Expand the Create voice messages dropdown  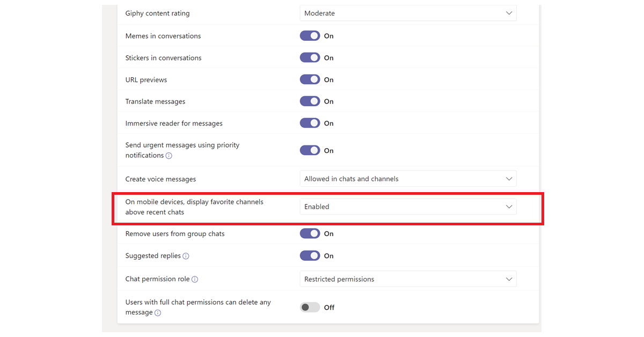[x=408, y=179]
